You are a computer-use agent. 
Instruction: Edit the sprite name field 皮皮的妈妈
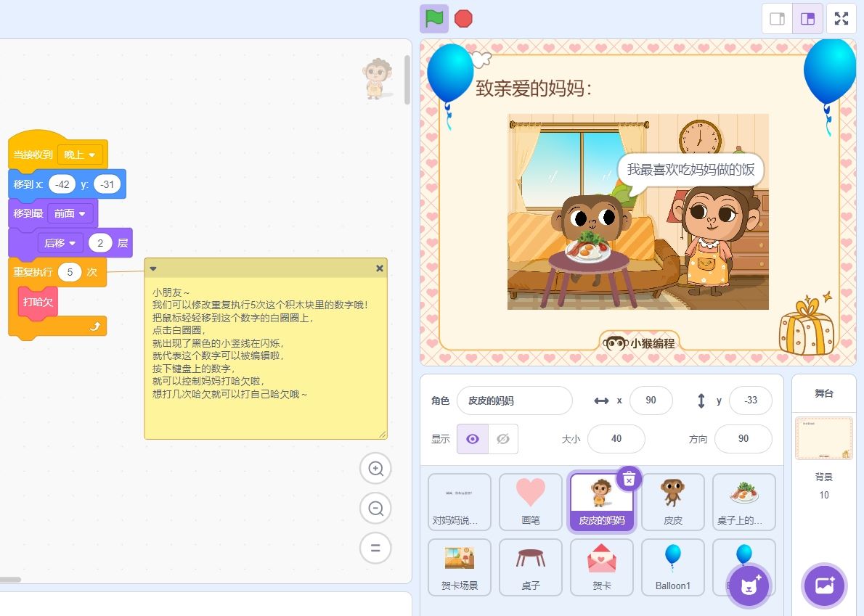(x=514, y=401)
